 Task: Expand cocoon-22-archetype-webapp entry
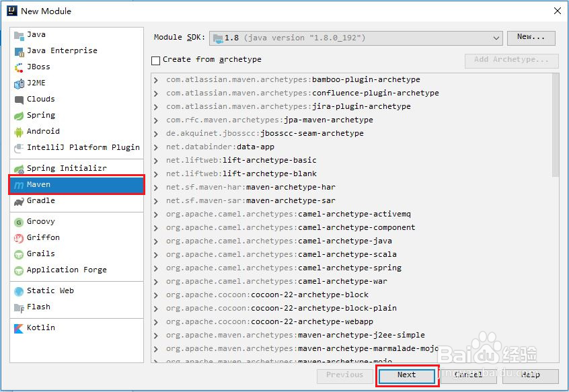(155, 322)
